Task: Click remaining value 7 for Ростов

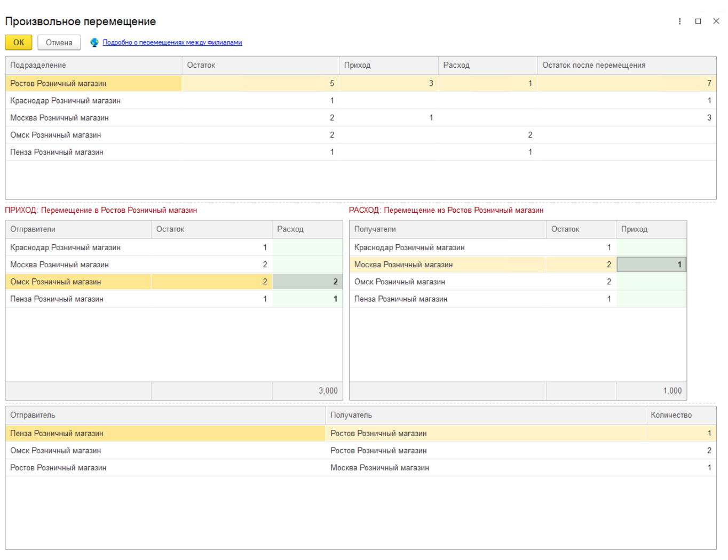Action: tap(627, 84)
